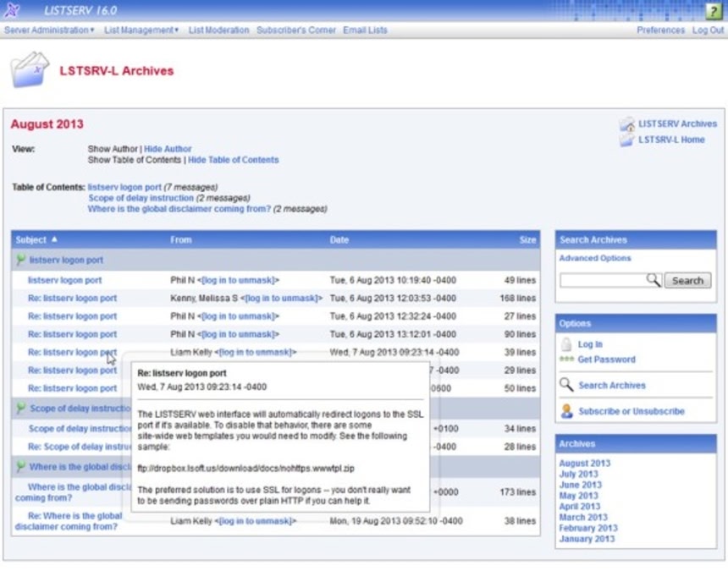Open Advanced Options link in Search Archives

tap(595, 258)
